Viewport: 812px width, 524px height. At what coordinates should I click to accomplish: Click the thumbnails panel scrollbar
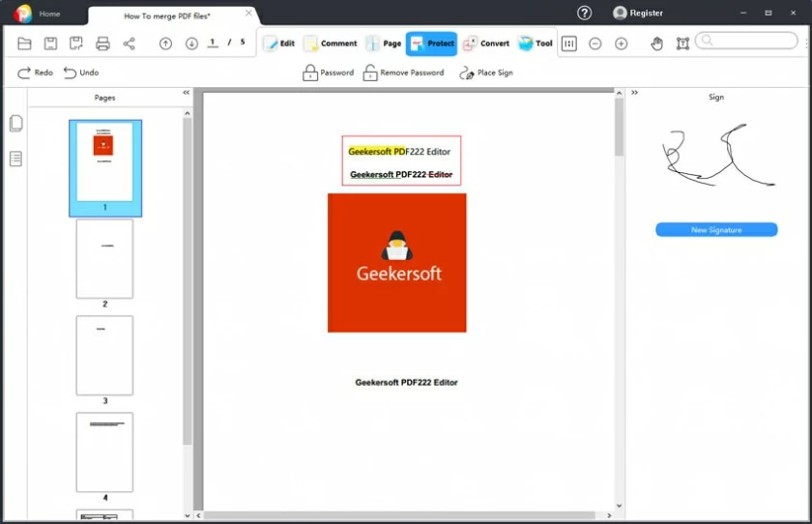187,280
